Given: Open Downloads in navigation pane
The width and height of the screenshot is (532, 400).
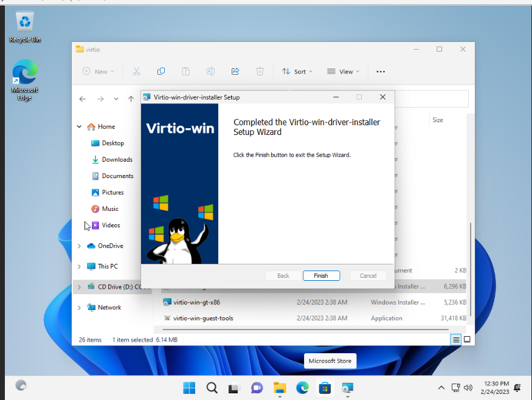Looking at the screenshot, I should tap(112, 159).
